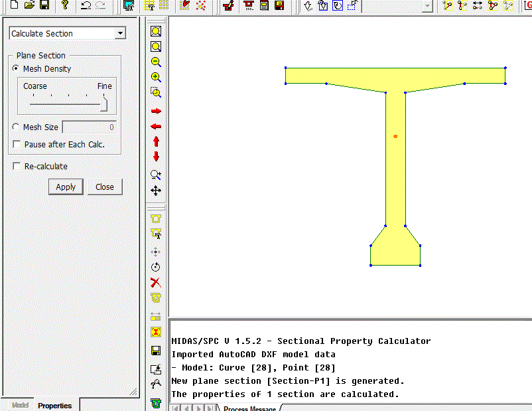Open the Calculate Section dropdown
The width and height of the screenshot is (532, 411).
(x=120, y=34)
